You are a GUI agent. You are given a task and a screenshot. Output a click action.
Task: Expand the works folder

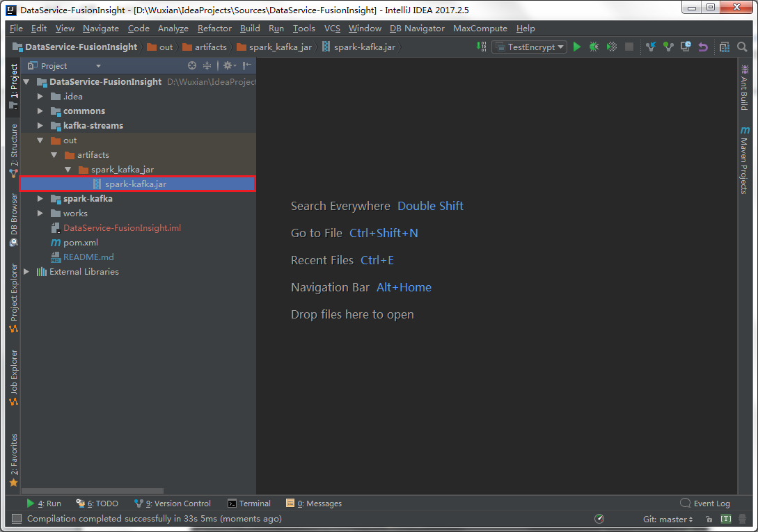pyautogui.click(x=40, y=213)
